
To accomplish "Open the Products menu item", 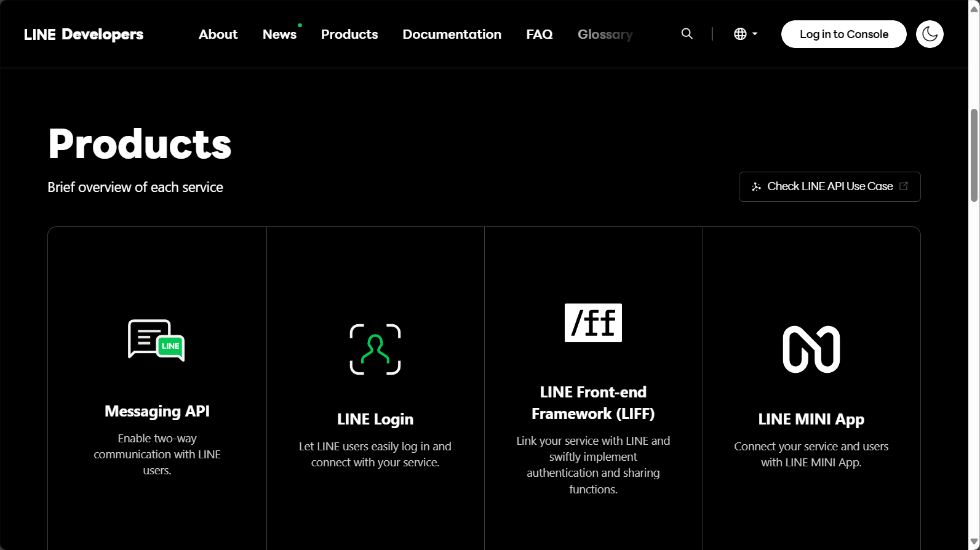I will click(349, 34).
